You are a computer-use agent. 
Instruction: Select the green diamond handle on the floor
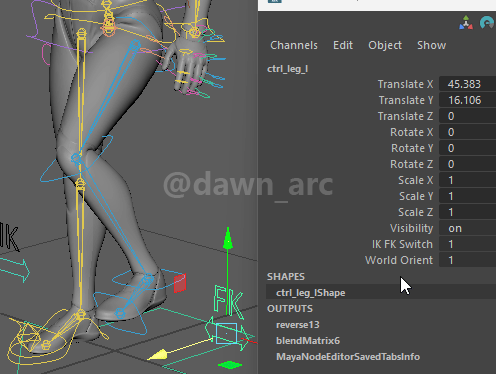pos(230,365)
